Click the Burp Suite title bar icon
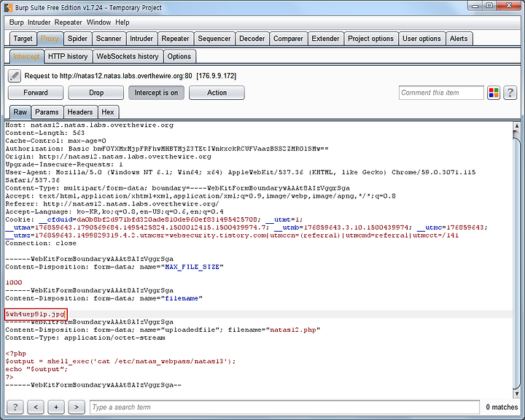Screen dimensions: 525x420 coord(8,7)
